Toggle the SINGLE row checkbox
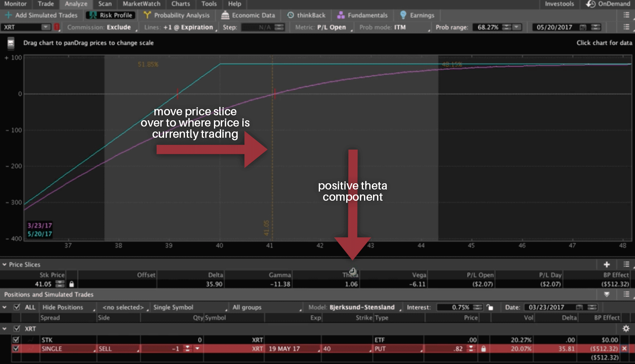Viewport: 635px width, 364px height. pos(16,348)
